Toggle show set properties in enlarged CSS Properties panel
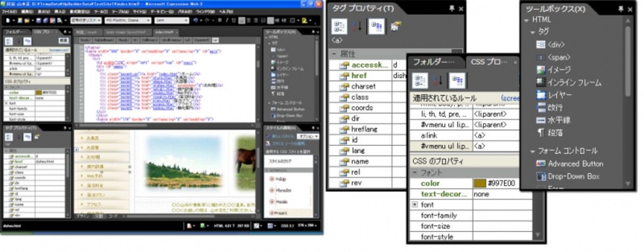 (457, 80)
